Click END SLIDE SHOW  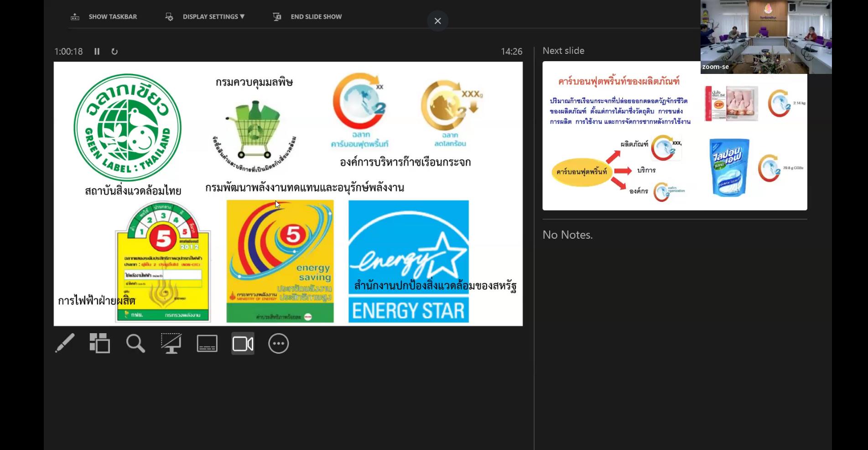[316, 16]
